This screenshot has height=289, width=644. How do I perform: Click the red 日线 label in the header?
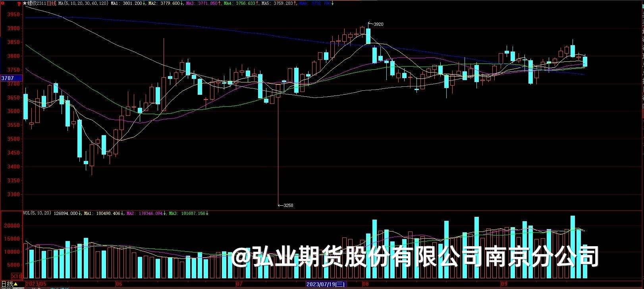pos(52,3)
